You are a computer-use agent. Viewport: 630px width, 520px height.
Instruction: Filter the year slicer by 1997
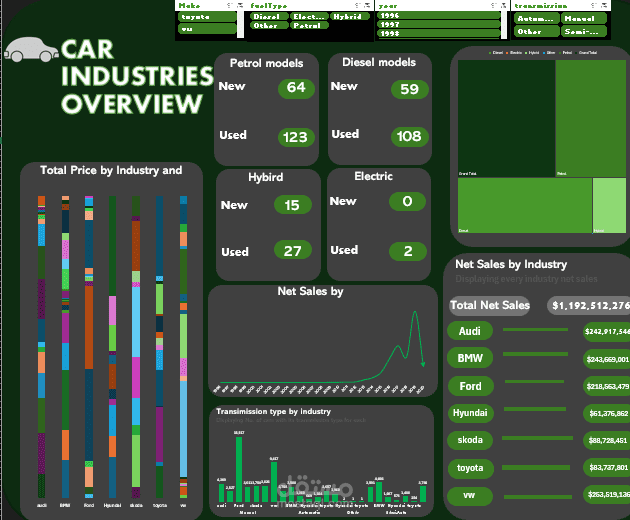click(439, 25)
